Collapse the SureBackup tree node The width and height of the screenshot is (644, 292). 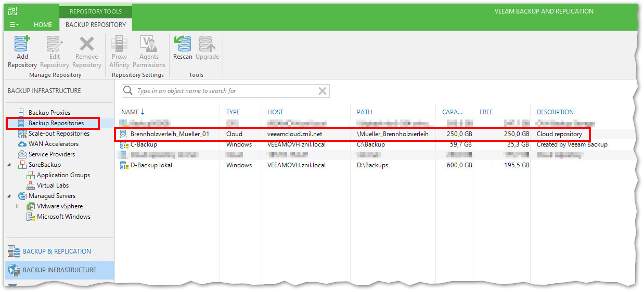pos(9,165)
